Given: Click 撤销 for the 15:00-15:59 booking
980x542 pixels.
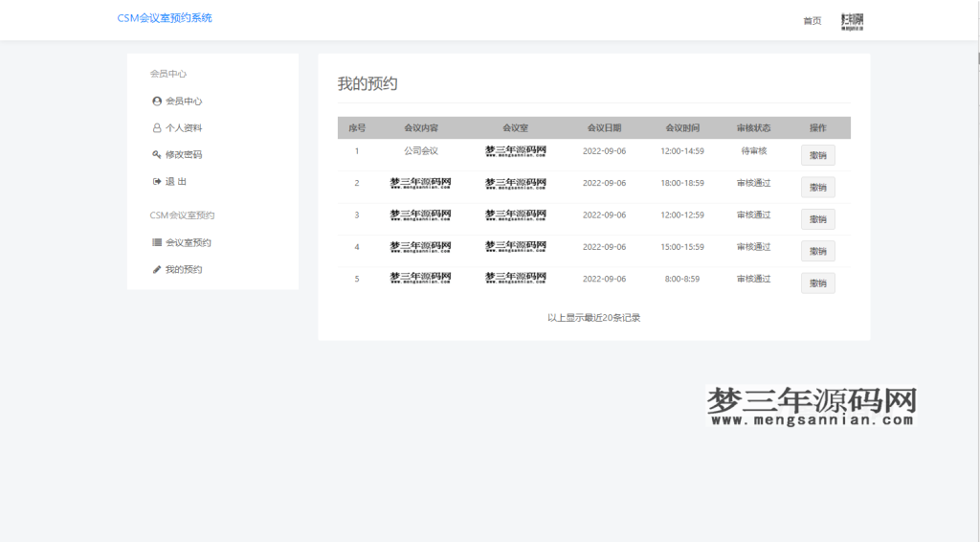Looking at the screenshot, I should 817,251.
